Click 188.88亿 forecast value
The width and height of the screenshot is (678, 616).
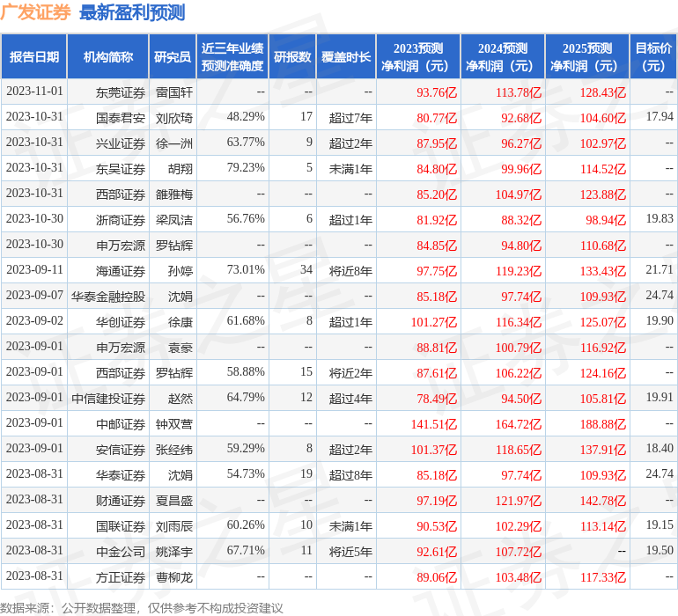(603, 424)
